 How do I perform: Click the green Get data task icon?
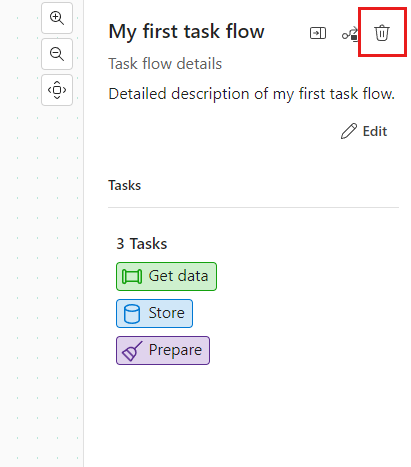[x=132, y=277]
